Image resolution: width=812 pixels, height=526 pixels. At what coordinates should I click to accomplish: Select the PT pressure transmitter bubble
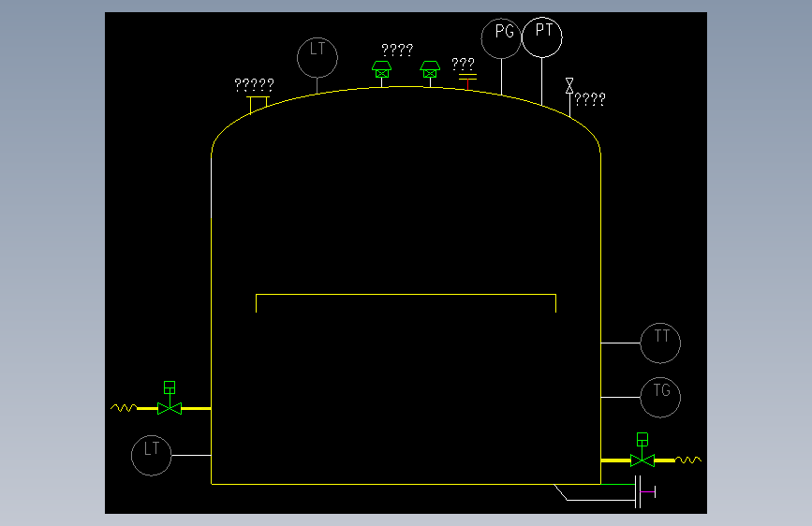(x=541, y=37)
